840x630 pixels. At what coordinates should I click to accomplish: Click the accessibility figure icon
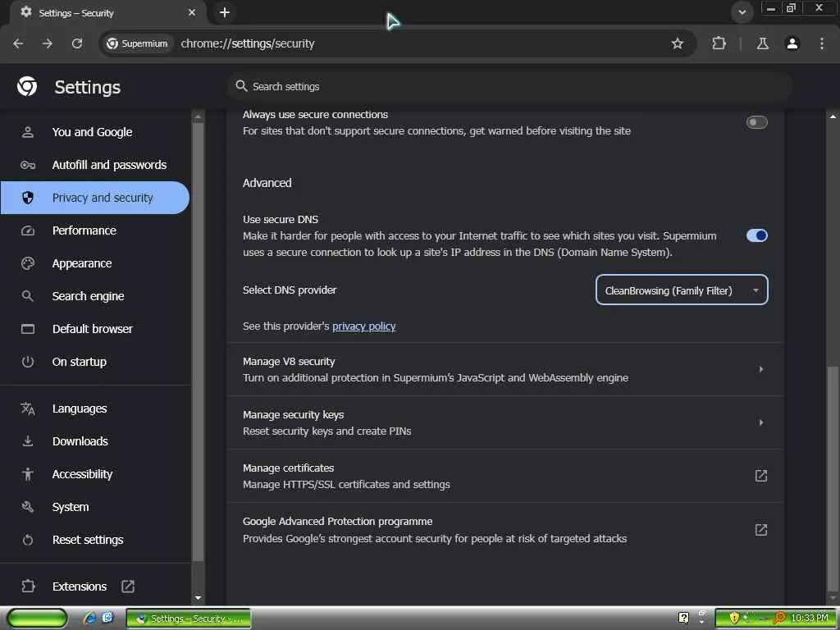[x=28, y=474]
